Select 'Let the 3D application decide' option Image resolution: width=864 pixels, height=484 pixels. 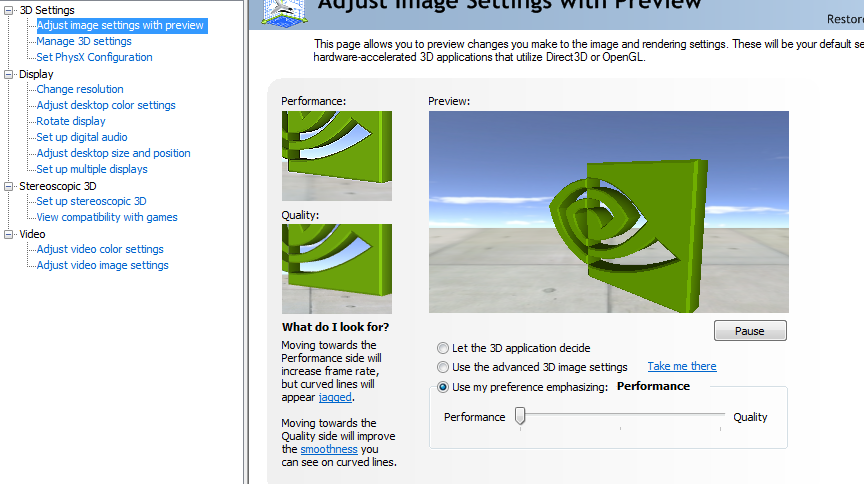442,348
